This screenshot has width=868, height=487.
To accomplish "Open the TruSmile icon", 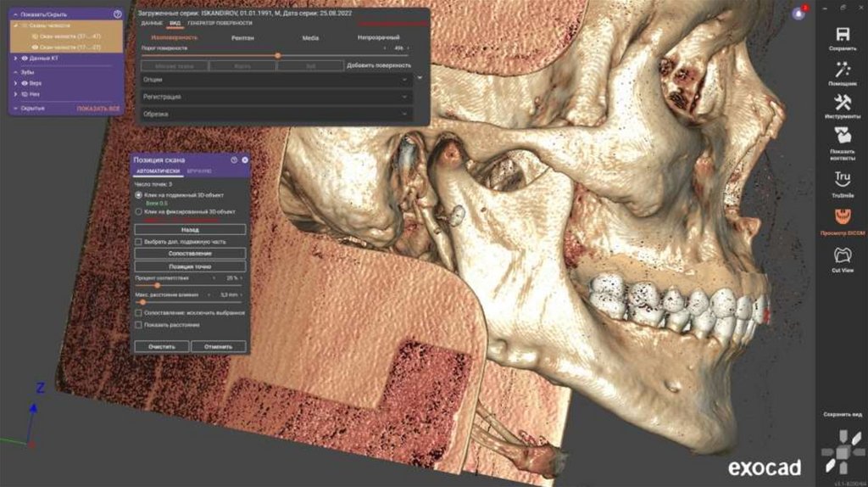I will pyautogui.click(x=843, y=179).
